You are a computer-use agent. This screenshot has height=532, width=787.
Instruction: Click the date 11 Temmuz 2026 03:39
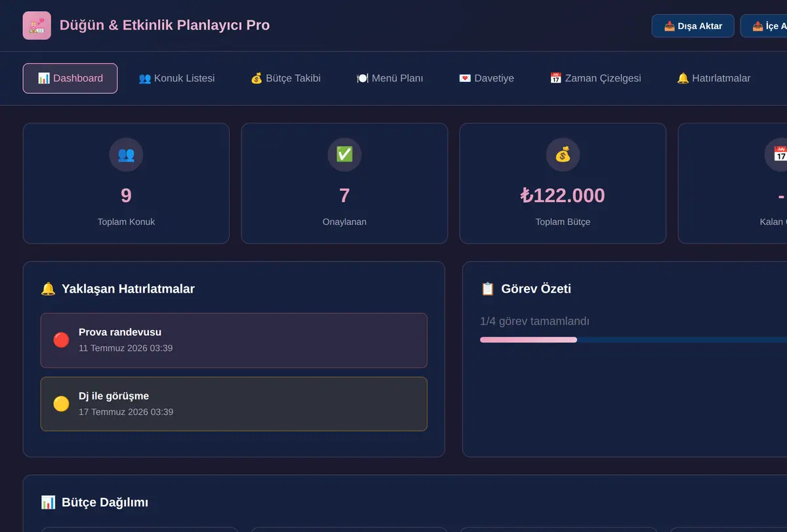pos(126,348)
